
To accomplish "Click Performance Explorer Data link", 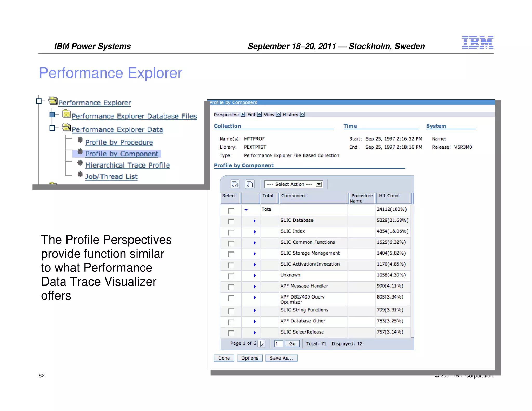I will pos(117,130).
